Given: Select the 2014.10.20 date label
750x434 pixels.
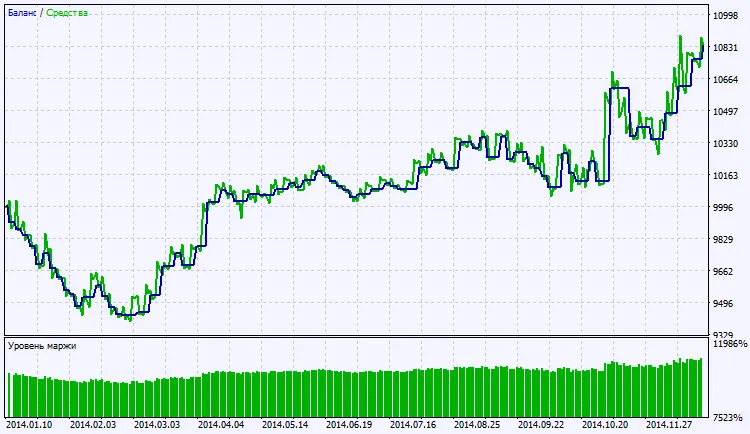Looking at the screenshot, I should [606, 425].
